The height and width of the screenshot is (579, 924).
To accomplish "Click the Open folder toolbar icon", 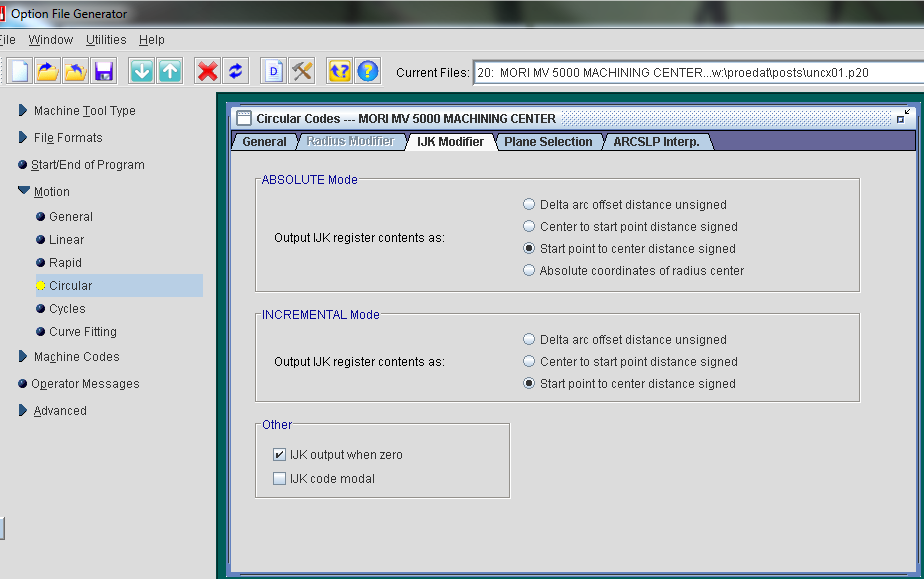I will coord(48,71).
